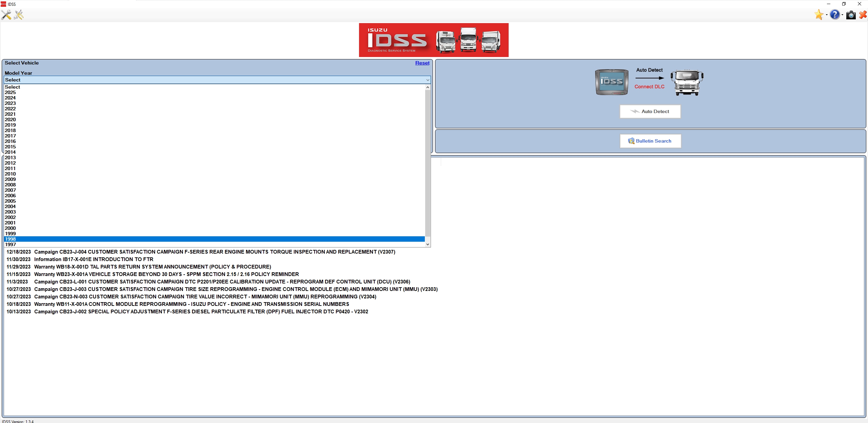Click the wrench and screwdriver tools icon
Image resolution: width=868 pixels, height=423 pixels.
point(6,15)
